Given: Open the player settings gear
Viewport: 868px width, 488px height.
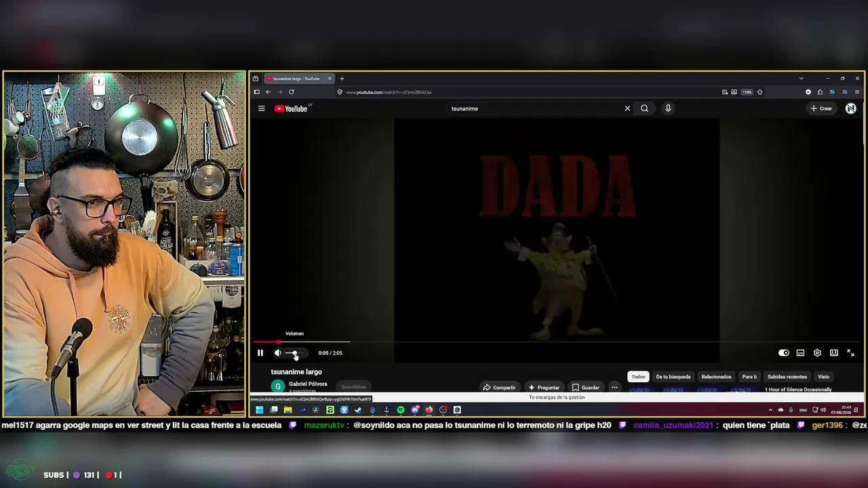Looking at the screenshot, I should pyautogui.click(x=817, y=353).
